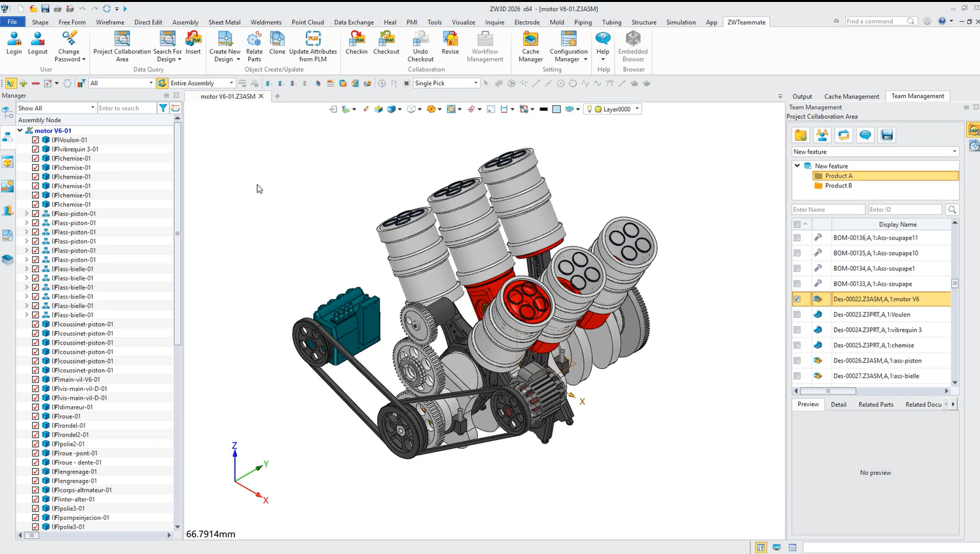980x554 pixels.
Task: Click the search magnifier beside Enter ID
Action: click(x=952, y=209)
